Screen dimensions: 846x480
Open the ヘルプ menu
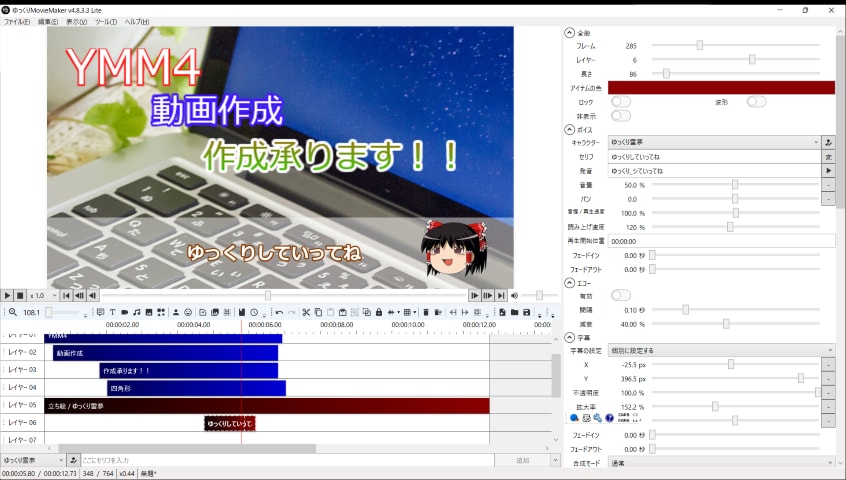click(x=137, y=22)
